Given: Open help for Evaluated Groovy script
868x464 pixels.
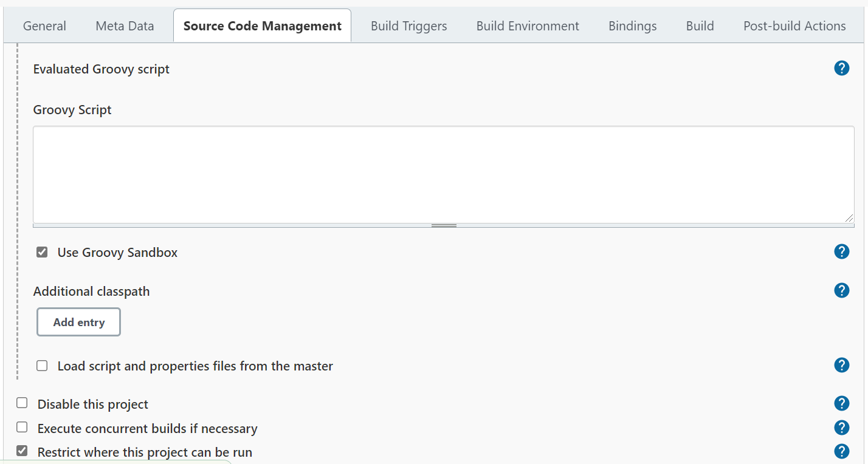Looking at the screenshot, I should (x=841, y=68).
